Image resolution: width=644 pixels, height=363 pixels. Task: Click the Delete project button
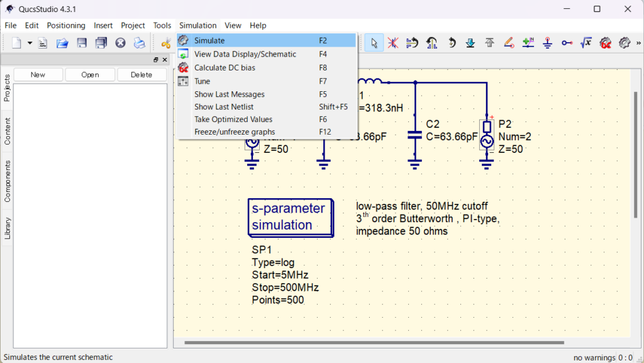pos(142,75)
